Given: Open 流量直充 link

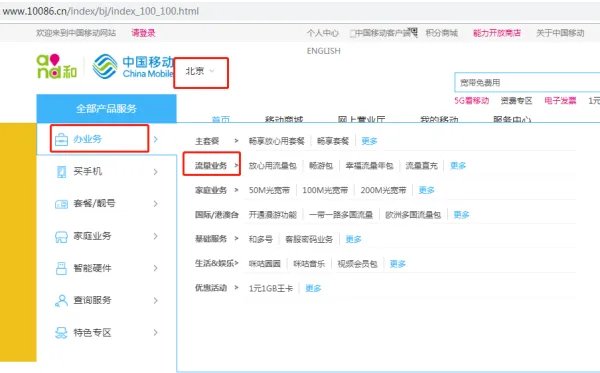Looking at the screenshot, I should (x=421, y=166).
